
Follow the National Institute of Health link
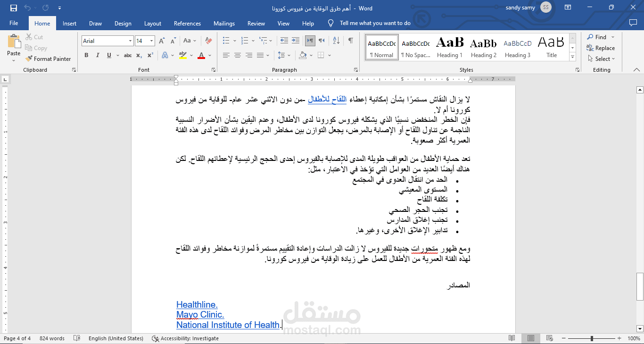228,325
